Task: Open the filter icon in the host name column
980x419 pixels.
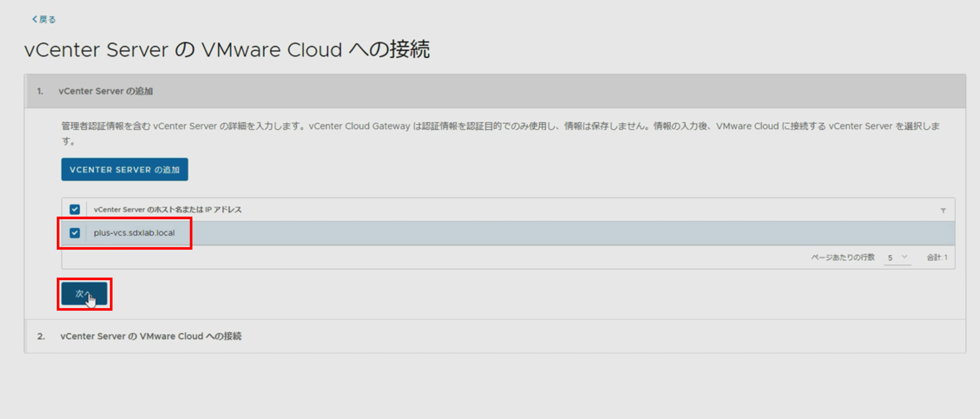Action: [943, 210]
